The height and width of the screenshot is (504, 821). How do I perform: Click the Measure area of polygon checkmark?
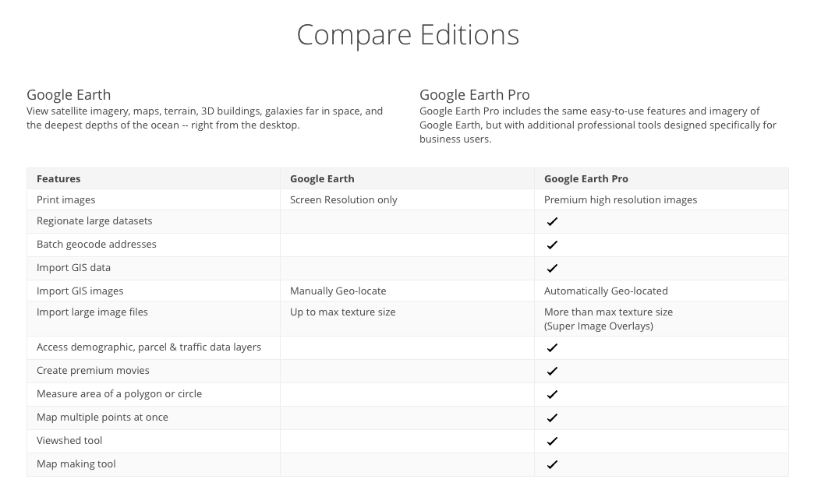pos(552,395)
